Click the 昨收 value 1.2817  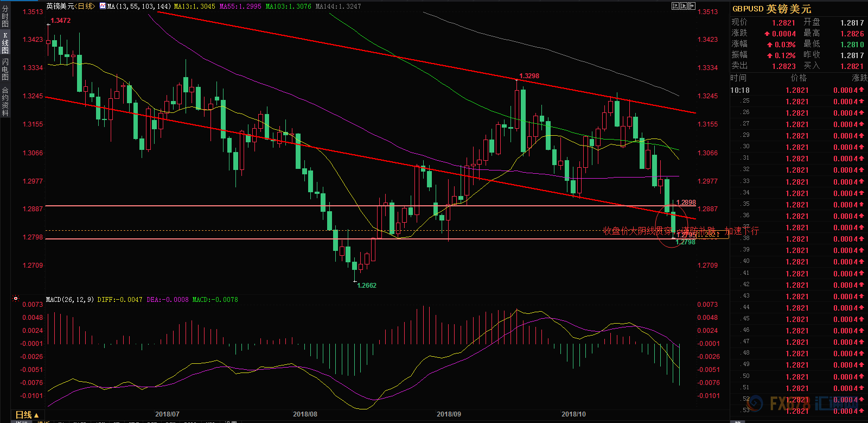point(852,55)
